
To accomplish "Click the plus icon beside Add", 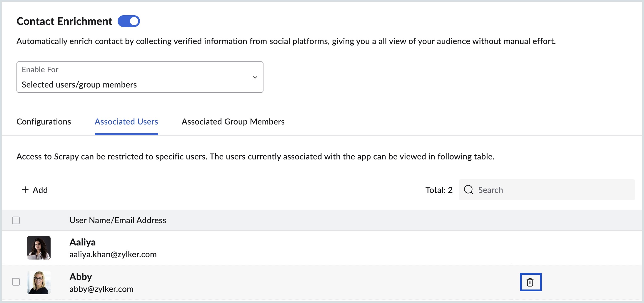I will coord(25,190).
